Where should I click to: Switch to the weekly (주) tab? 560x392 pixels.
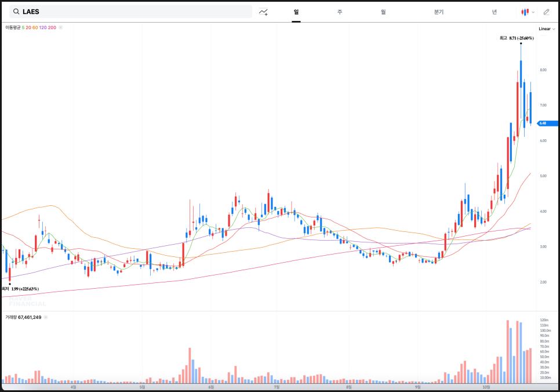point(340,12)
